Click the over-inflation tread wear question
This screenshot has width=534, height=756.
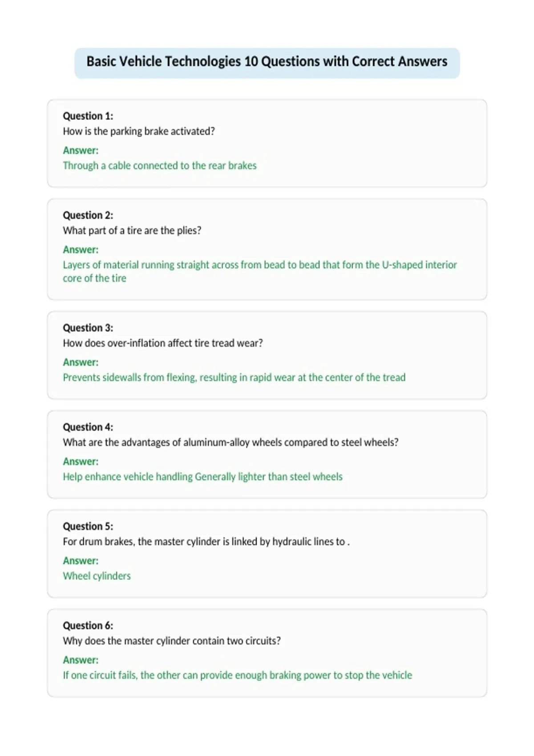point(163,343)
